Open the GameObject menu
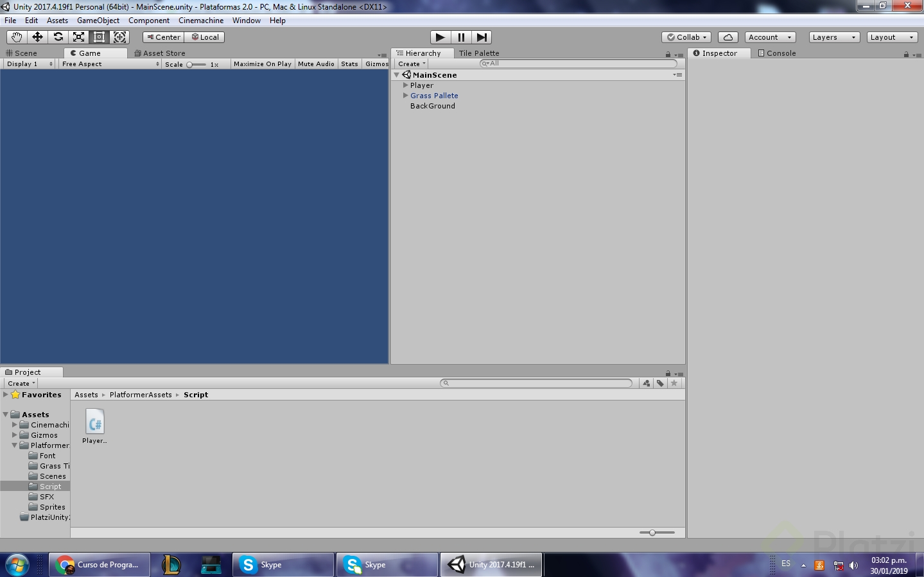This screenshot has height=577, width=924. pyautogui.click(x=98, y=21)
